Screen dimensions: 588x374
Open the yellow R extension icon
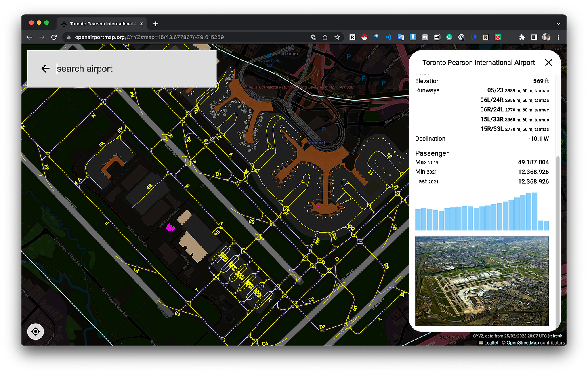(485, 37)
